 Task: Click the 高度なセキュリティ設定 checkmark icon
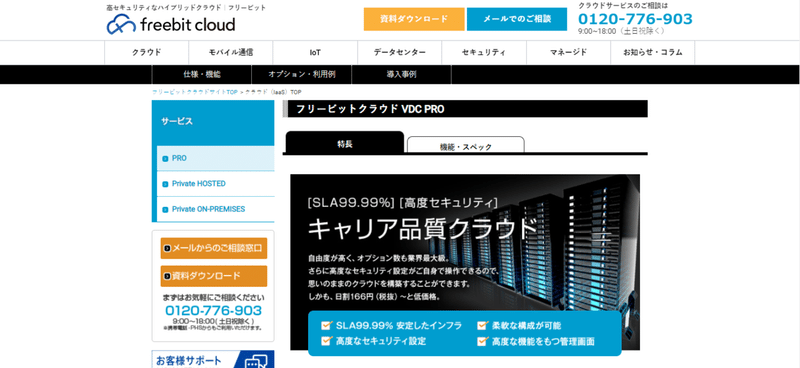pos(326,341)
